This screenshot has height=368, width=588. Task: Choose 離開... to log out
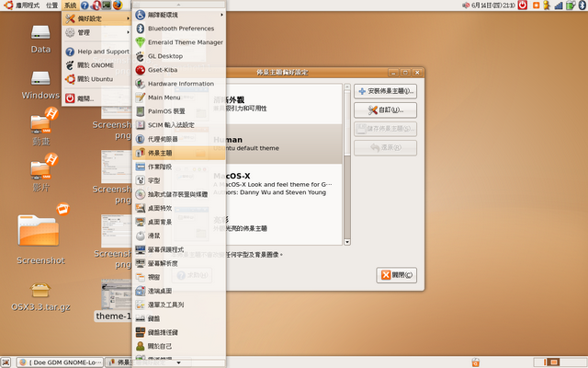(x=96, y=98)
